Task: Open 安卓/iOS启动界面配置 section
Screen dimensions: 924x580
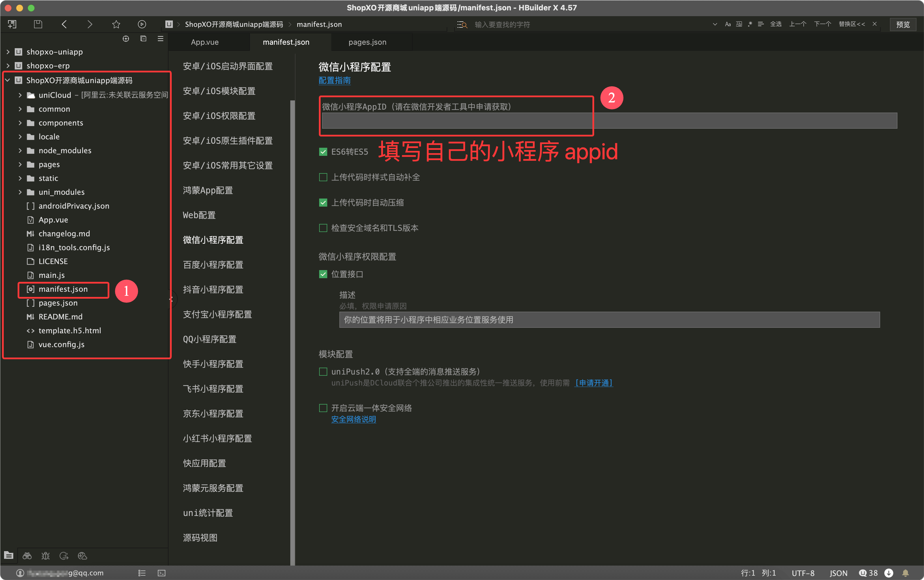Action: (228, 66)
